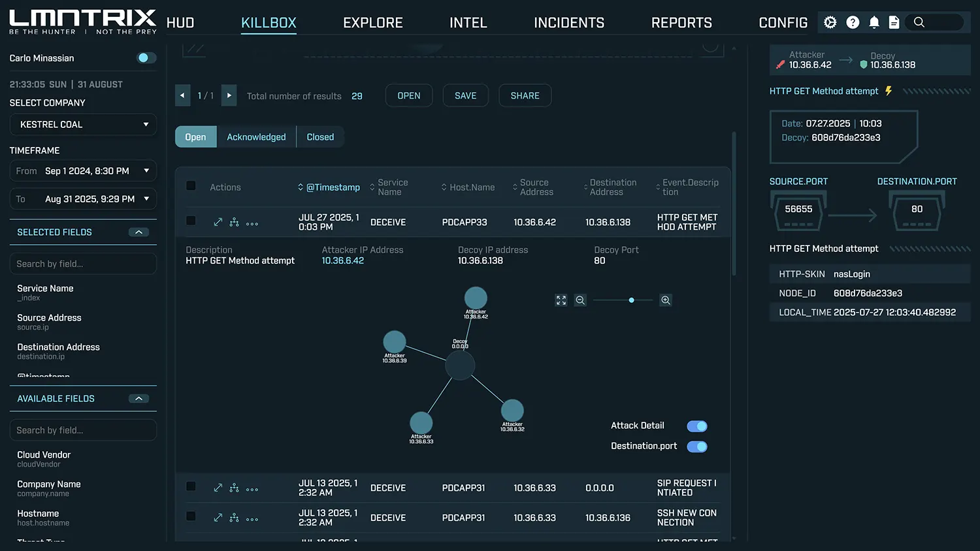Toggle the switch next to Carlo Minassian

146,58
